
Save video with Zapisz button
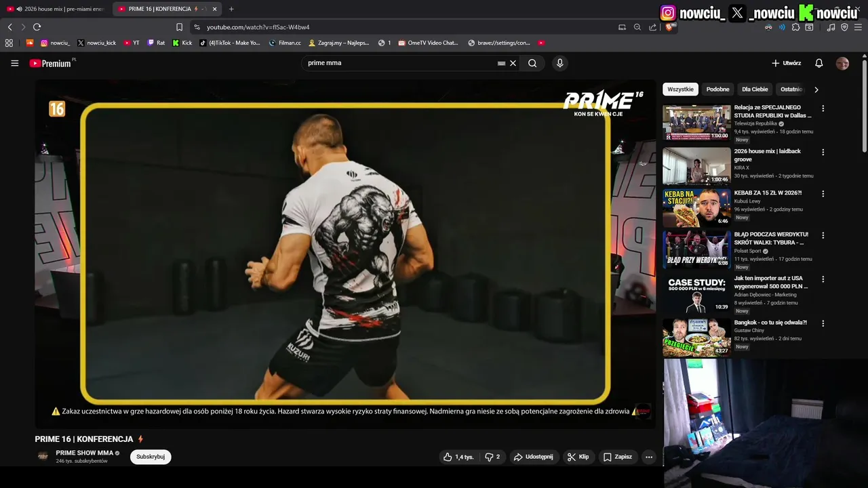point(618,457)
